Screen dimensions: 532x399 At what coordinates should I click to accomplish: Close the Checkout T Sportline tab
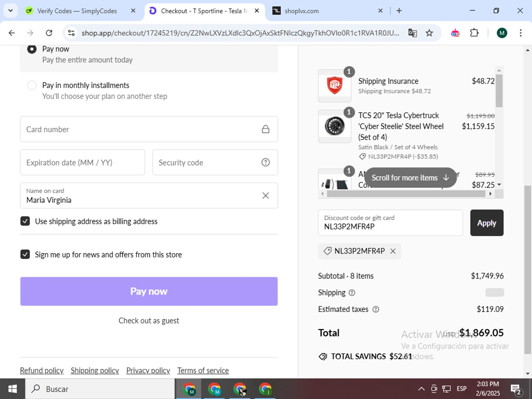[257, 11]
